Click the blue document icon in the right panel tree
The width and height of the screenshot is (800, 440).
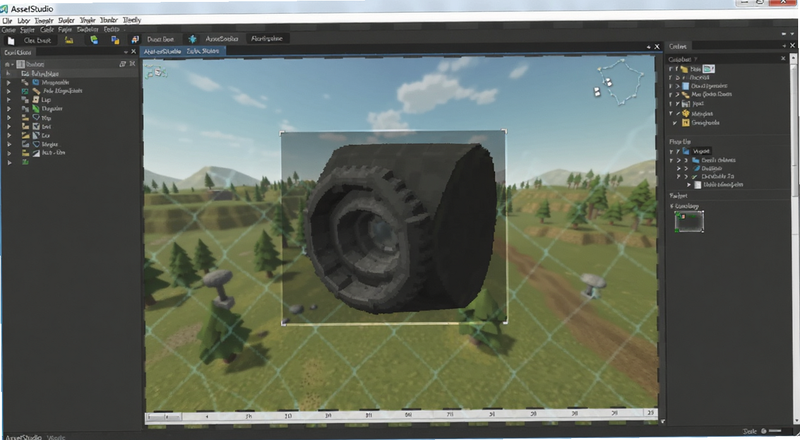tap(686, 86)
